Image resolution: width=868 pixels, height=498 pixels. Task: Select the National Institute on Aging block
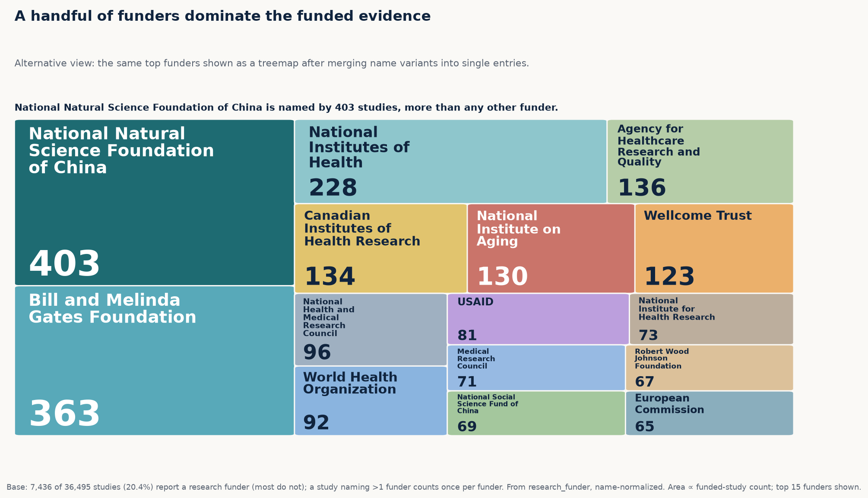coord(551,248)
